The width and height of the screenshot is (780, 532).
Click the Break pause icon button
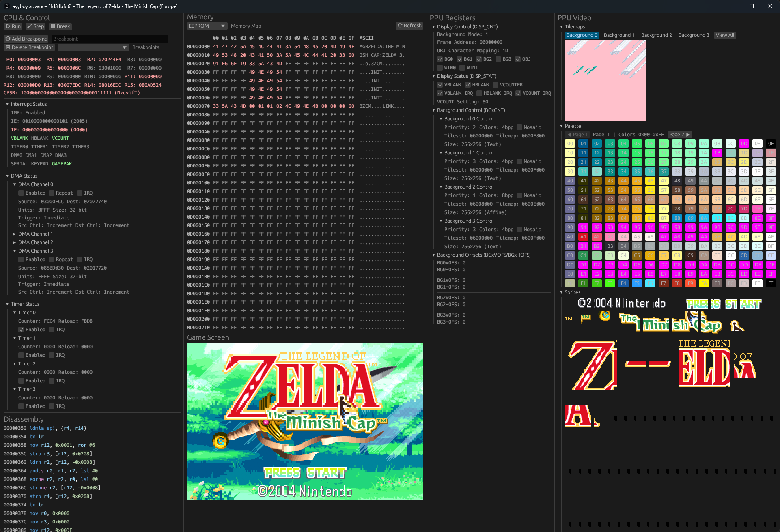tap(60, 26)
